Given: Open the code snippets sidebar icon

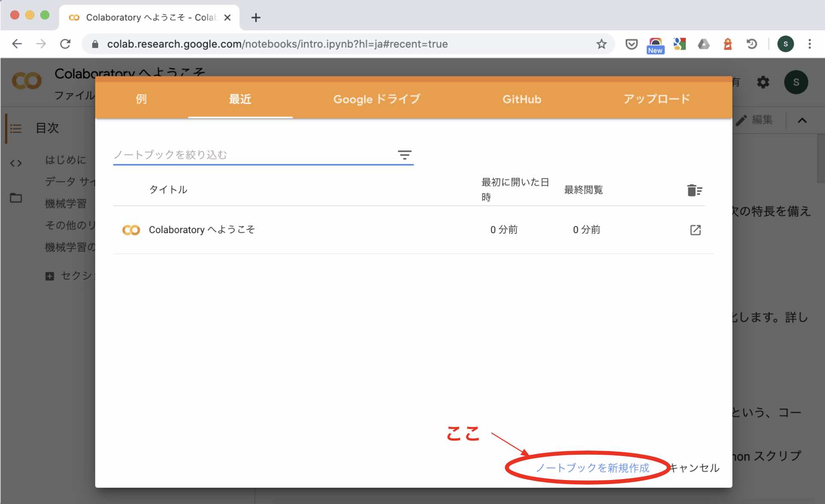Looking at the screenshot, I should [16, 163].
